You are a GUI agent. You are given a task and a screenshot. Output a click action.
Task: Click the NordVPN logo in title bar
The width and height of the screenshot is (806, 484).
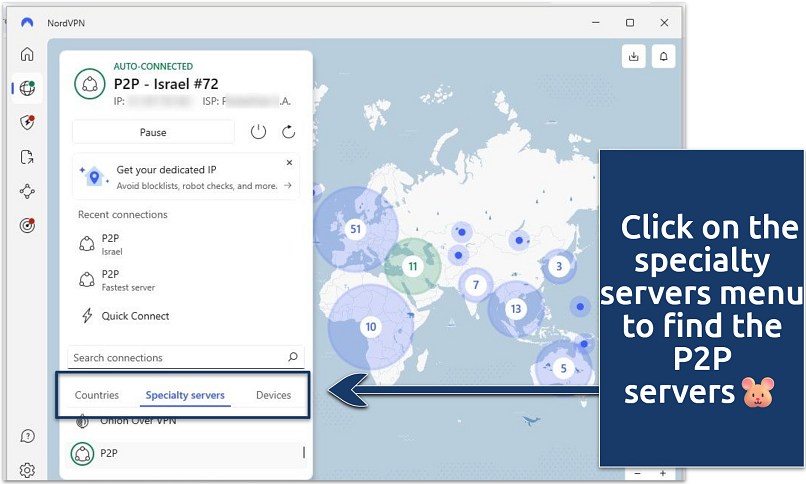click(x=27, y=23)
